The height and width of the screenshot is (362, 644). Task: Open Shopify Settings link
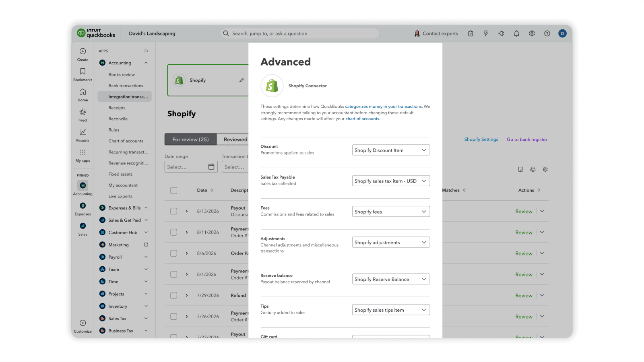click(x=481, y=140)
